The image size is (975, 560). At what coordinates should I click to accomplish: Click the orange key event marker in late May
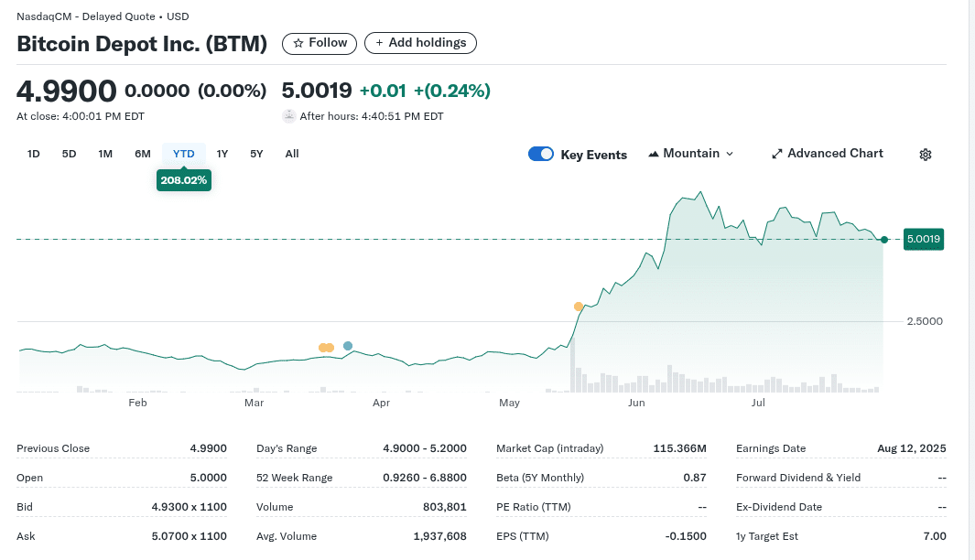(579, 307)
